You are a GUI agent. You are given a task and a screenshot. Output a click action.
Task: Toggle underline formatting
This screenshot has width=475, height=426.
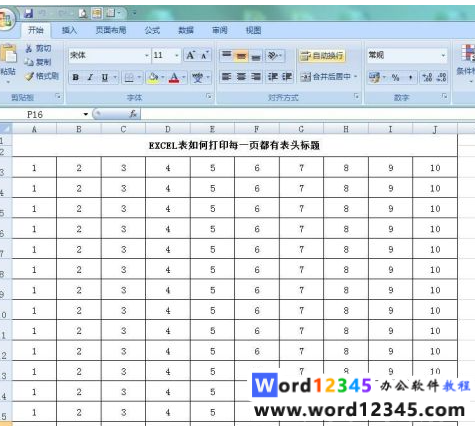point(105,77)
